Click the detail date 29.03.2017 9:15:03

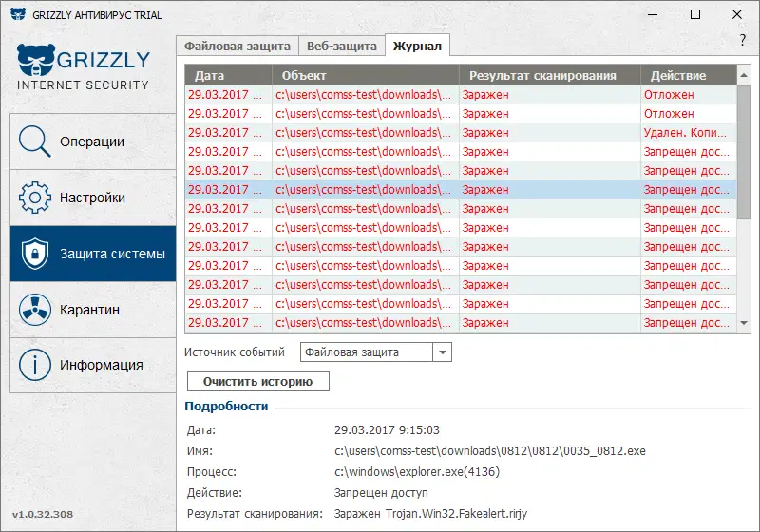tap(387, 430)
